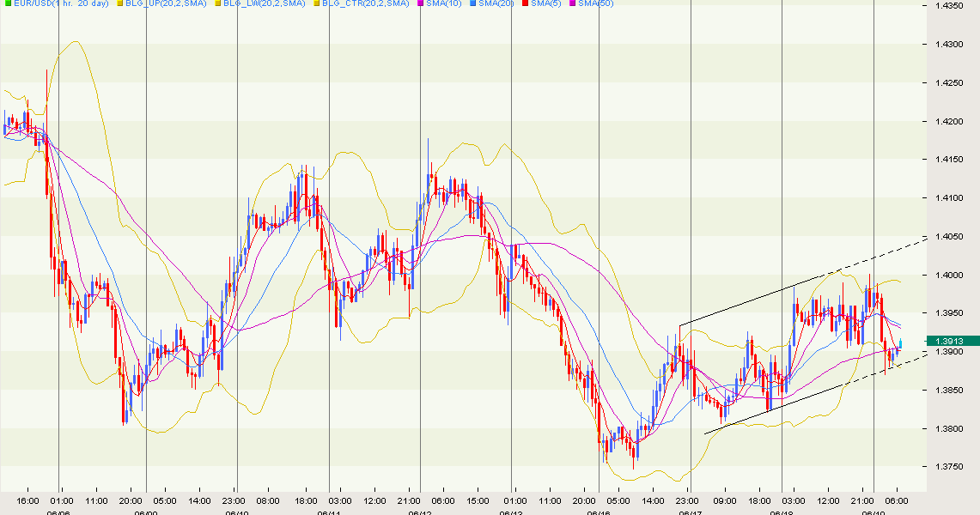
Task: Click the 1.4000 price axis label
Action: [x=949, y=275]
